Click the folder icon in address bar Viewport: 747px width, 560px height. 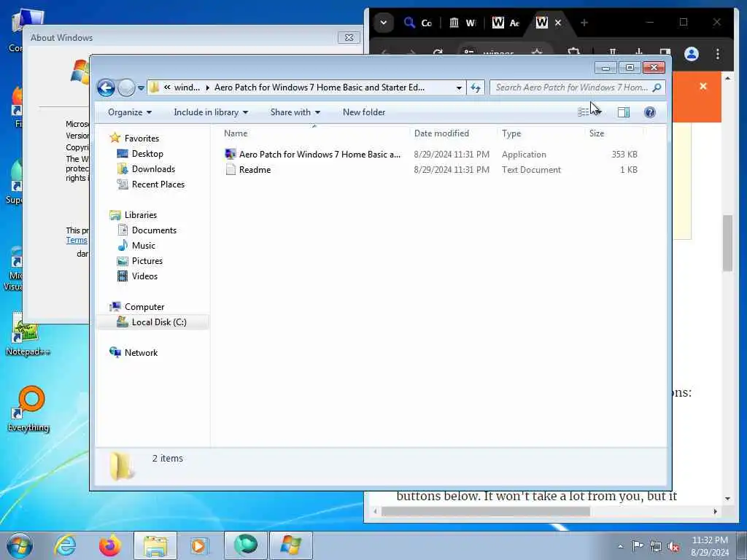pyautogui.click(x=154, y=87)
